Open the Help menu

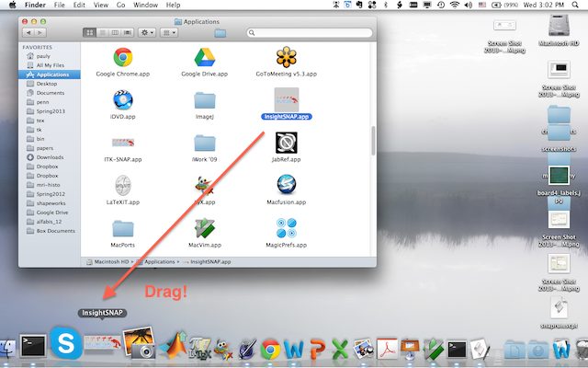pyautogui.click(x=174, y=5)
